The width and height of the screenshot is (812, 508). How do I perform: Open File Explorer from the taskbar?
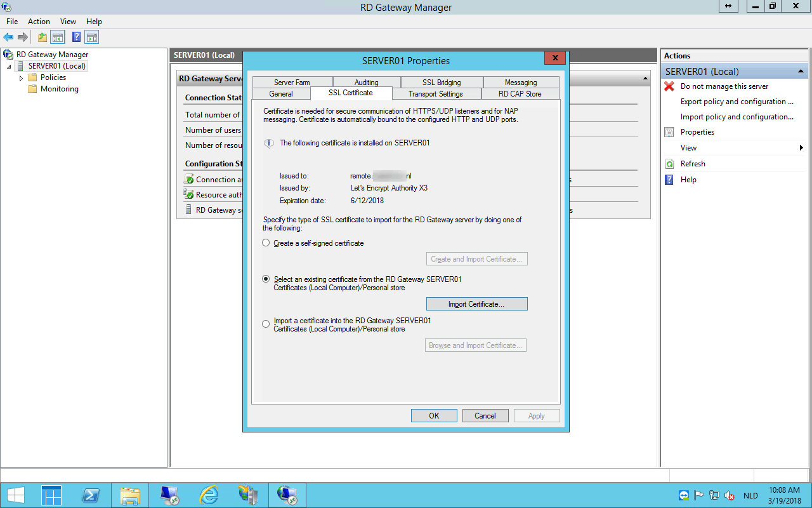130,495
